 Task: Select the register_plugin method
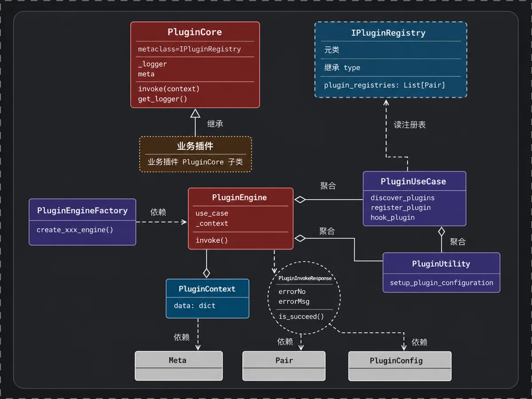point(400,207)
